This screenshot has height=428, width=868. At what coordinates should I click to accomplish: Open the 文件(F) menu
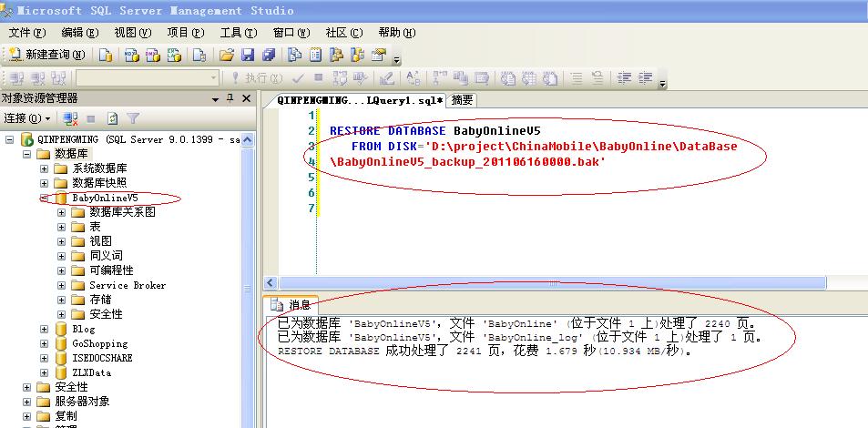click(x=27, y=33)
